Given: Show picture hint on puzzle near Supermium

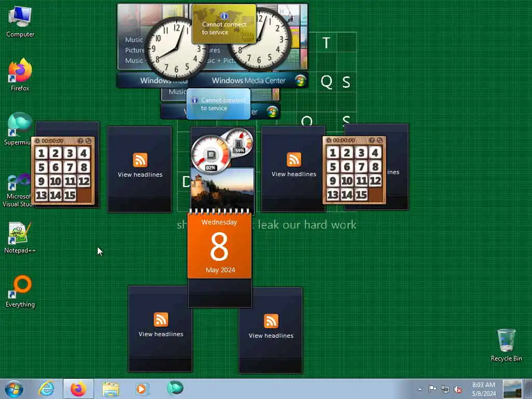Looking at the screenshot, I should click(81, 141).
